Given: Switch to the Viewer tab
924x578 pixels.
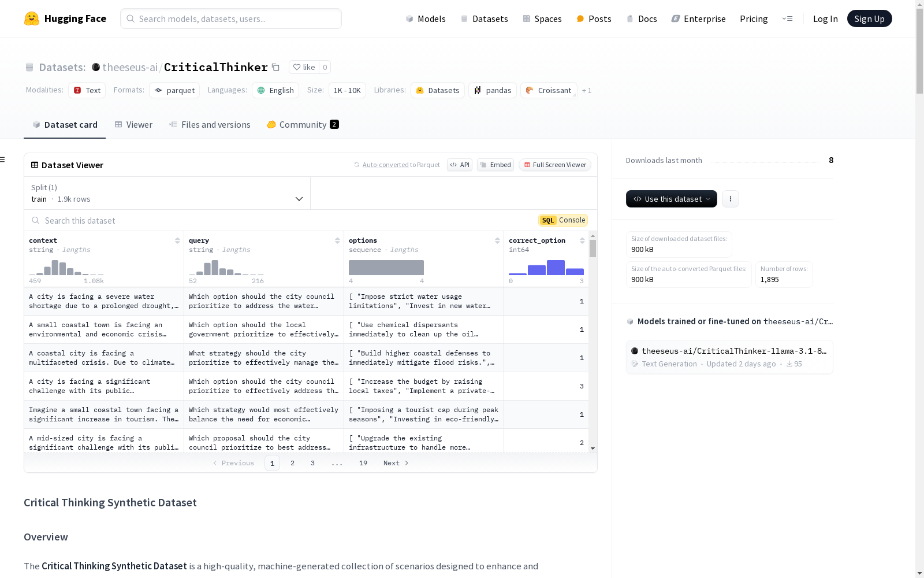Looking at the screenshot, I should [133, 125].
